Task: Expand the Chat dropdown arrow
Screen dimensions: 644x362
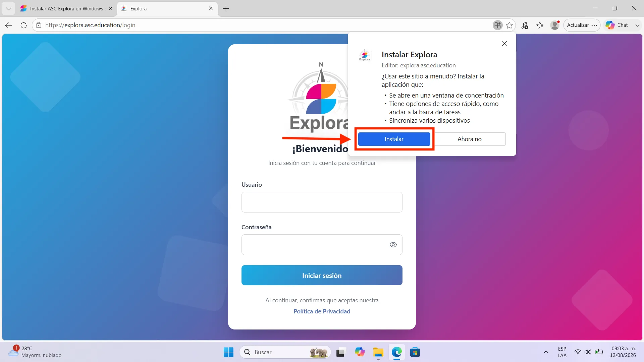Action: tap(637, 25)
